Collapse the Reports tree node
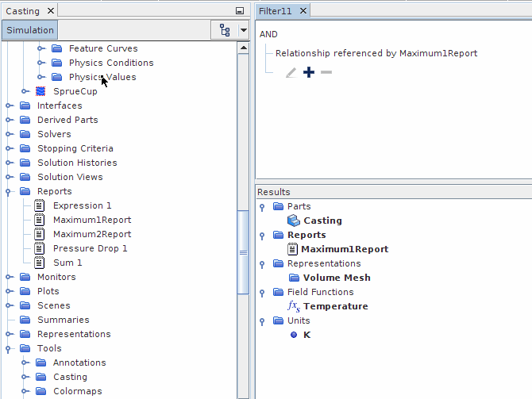Viewport: 532px width, 399px height. pos(9,191)
